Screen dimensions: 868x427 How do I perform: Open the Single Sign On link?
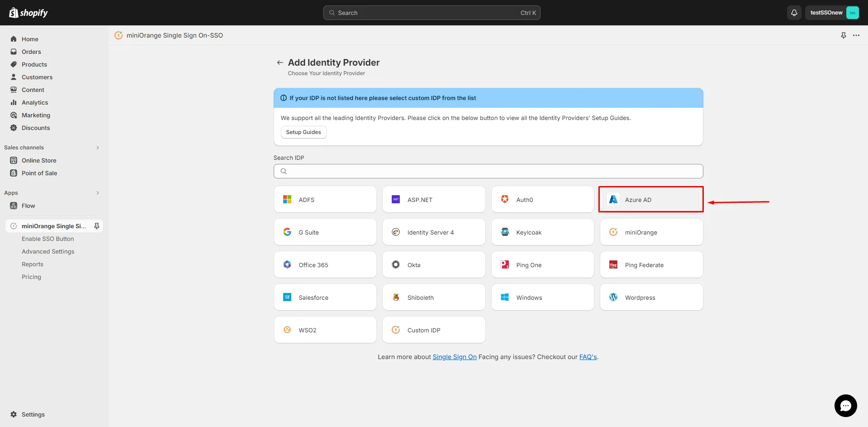(455, 357)
